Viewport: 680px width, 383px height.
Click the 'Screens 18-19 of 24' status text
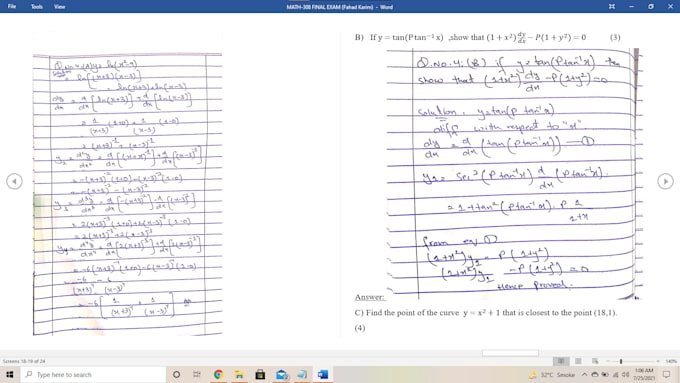point(24,361)
